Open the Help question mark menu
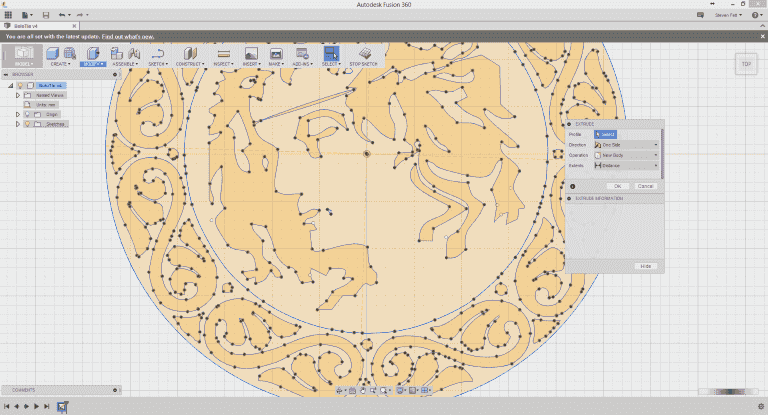This screenshot has height=415, width=768. (757, 15)
